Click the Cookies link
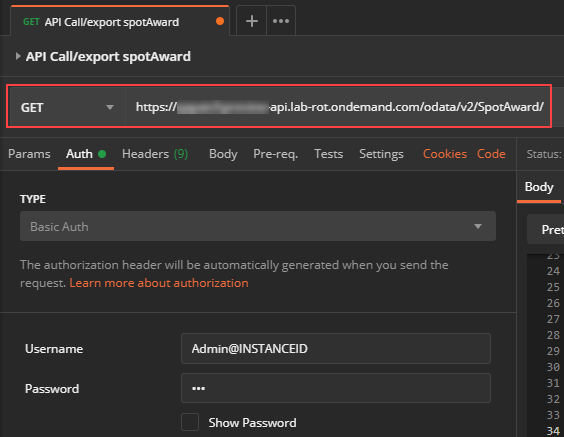 (x=445, y=154)
